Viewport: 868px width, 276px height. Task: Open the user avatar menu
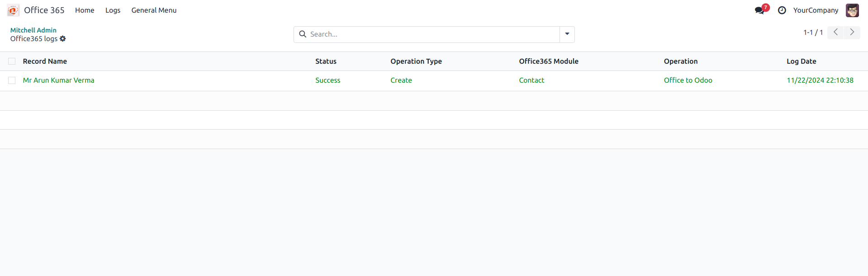click(x=852, y=10)
